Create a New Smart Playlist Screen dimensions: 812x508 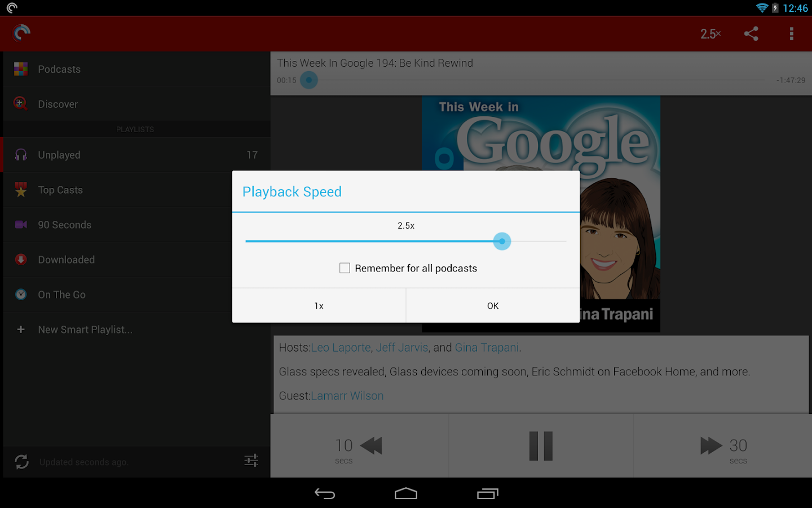tap(136, 330)
